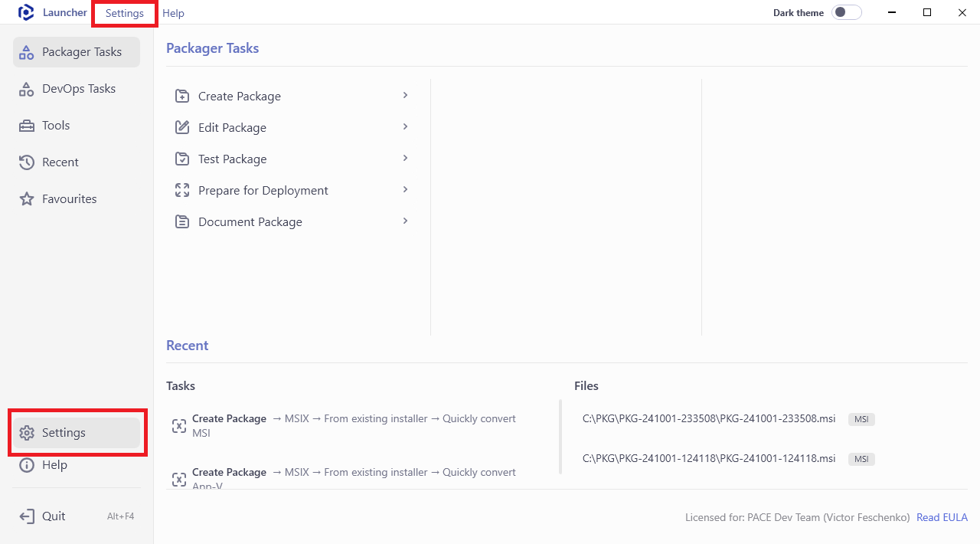The image size is (980, 544).
Task: Open recent file PKG-241001-233508.msi
Action: tap(709, 419)
